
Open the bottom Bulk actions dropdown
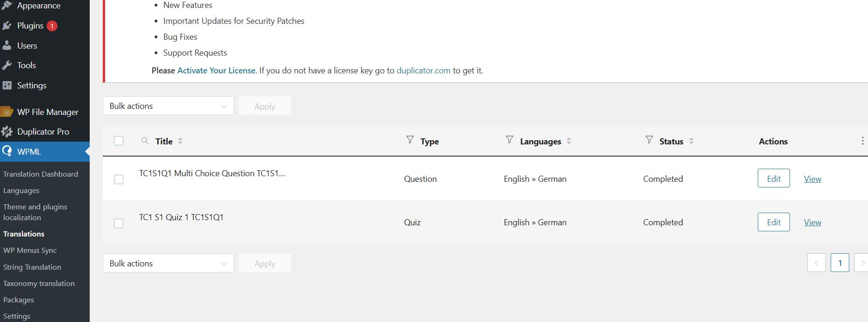168,264
